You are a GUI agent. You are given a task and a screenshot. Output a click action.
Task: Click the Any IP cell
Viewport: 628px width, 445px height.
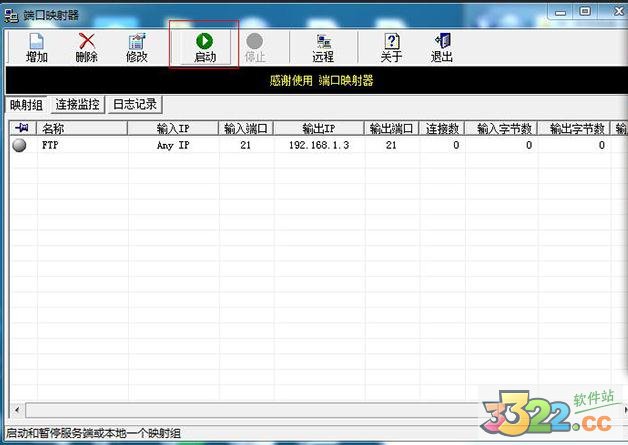(173, 145)
